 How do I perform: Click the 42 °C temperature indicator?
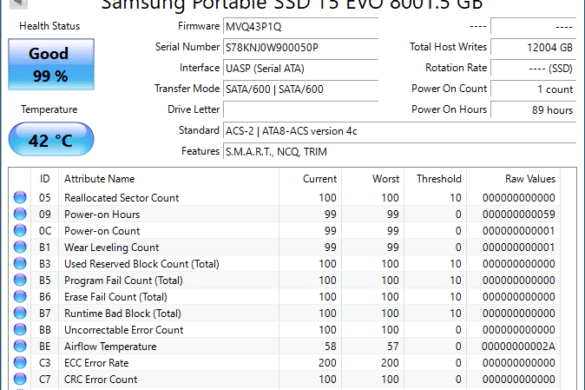51,140
